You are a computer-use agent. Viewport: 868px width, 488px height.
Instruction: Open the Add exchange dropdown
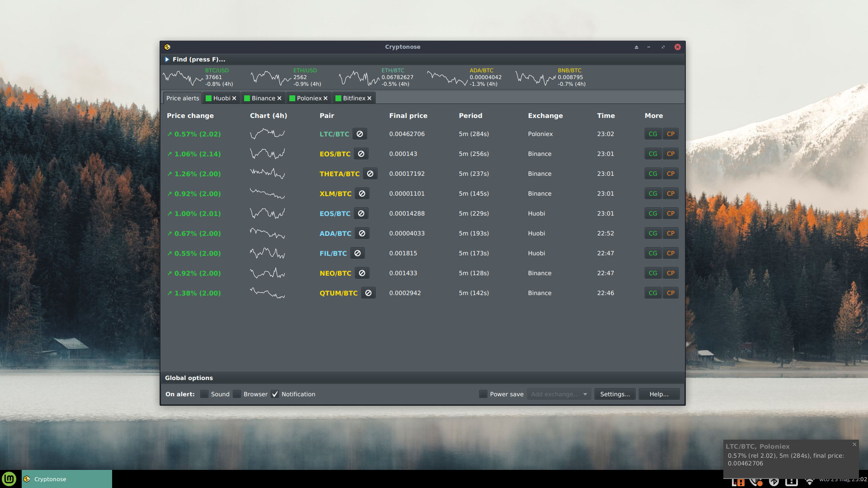click(x=559, y=394)
